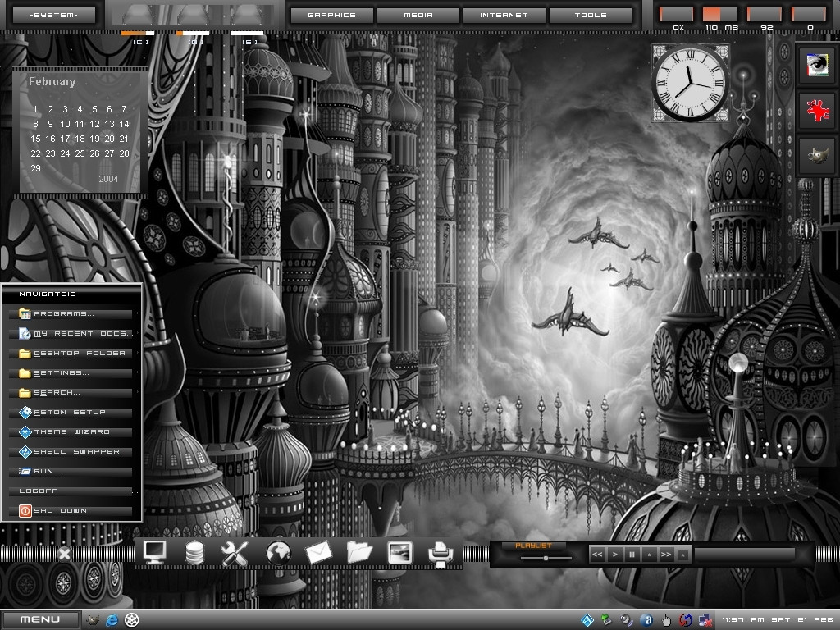This screenshot has width=840, height=630.
Task: Pause the media player
Action: (632, 555)
